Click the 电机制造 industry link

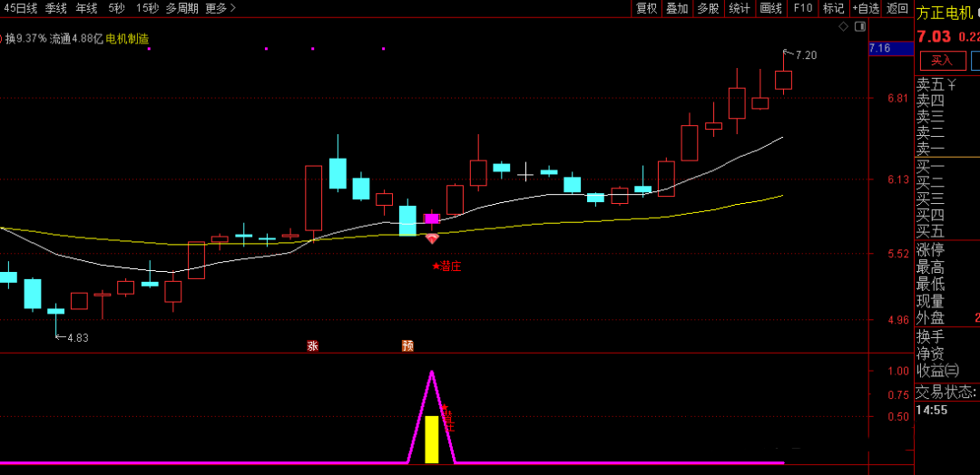point(128,39)
